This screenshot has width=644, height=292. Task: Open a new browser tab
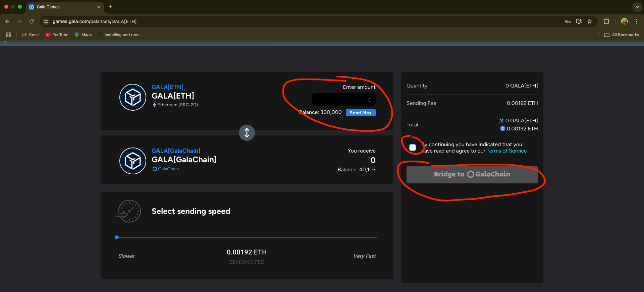pyautogui.click(x=111, y=7)
